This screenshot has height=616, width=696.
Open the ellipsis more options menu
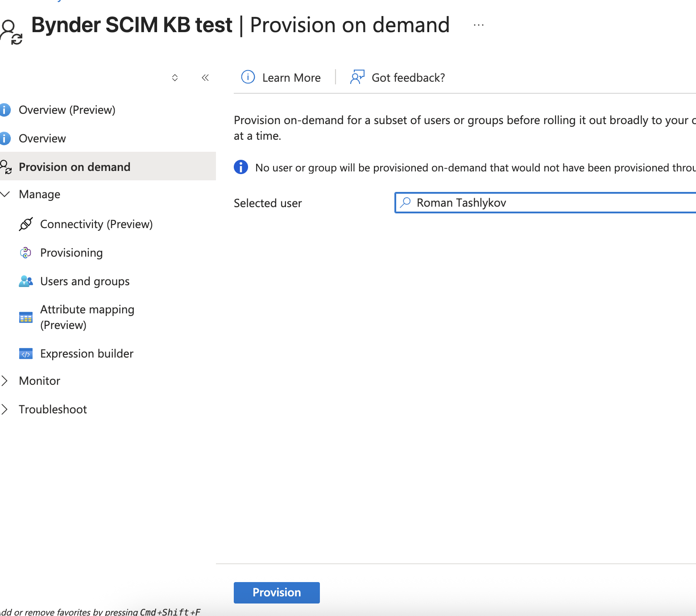coord(479,25)
